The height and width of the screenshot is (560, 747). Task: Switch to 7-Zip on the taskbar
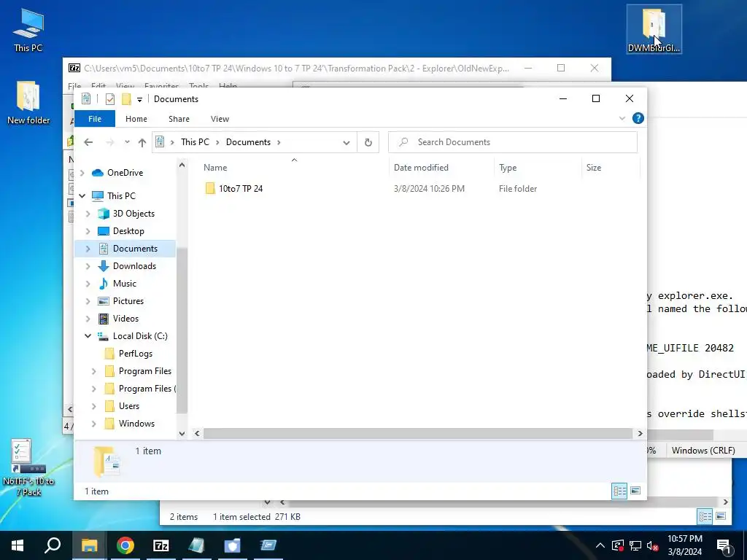coord(161,545)
